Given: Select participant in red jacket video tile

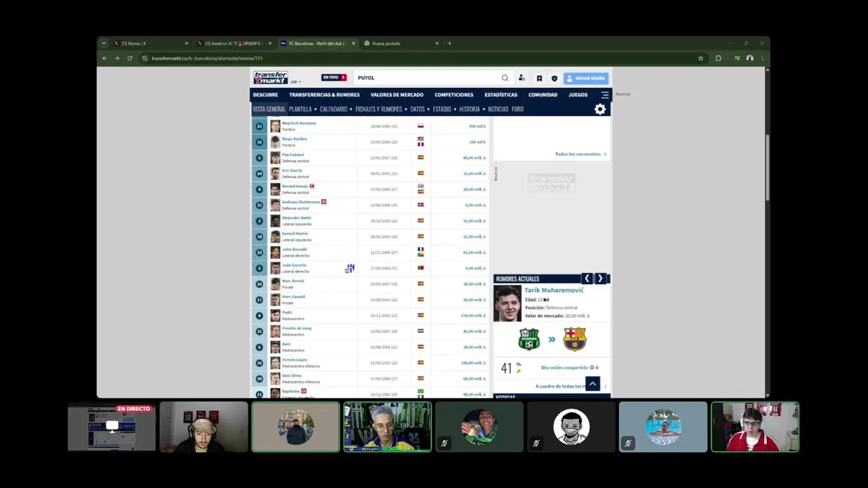Looking at the screenshot, I should 755,427.
